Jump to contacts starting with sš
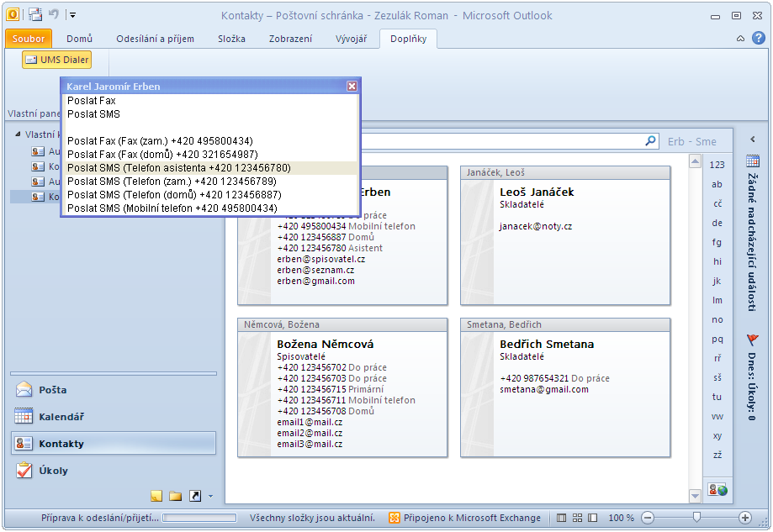Viewport: 773px width, 532px height. click(717, 378)
